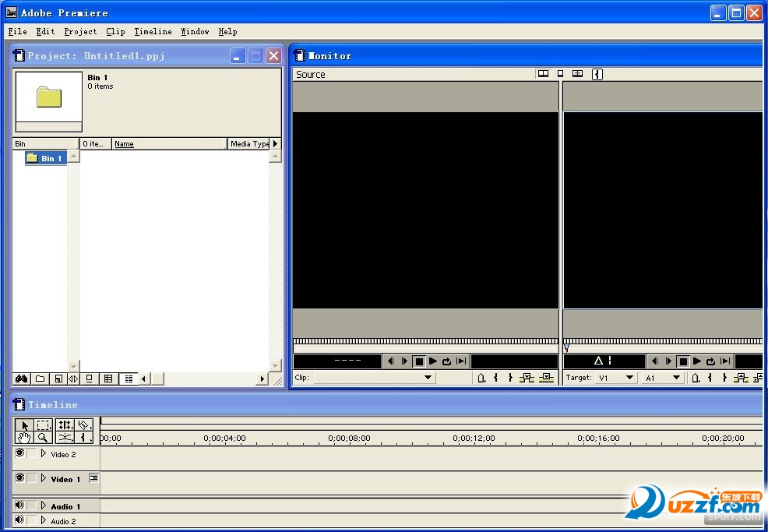Mute the Audio 1 track speaker icon
The width and height of the screenshot is (768, 532).
(19, 506)
